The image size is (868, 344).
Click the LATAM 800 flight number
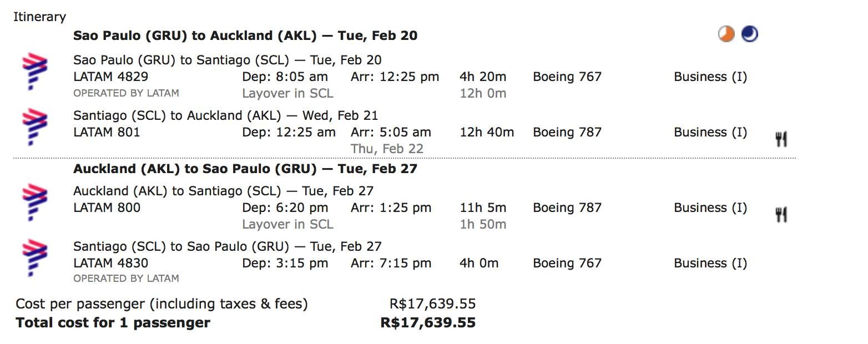pyautogui.click(x=107, y=208)
